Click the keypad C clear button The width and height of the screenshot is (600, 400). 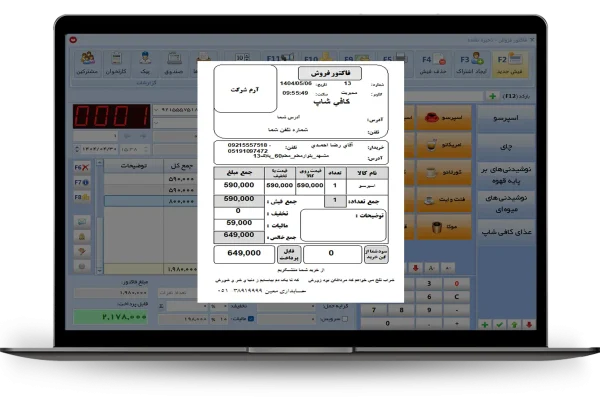coord(457,297)
